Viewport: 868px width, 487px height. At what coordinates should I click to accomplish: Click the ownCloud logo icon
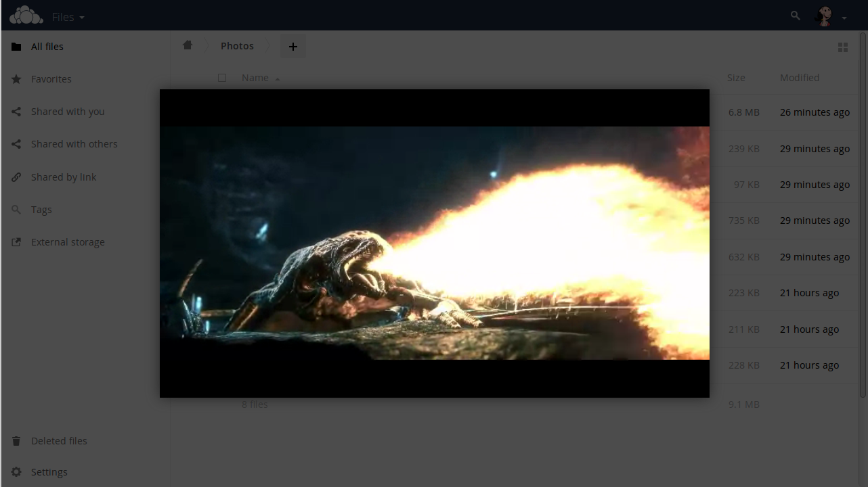[x=26, y=16]
